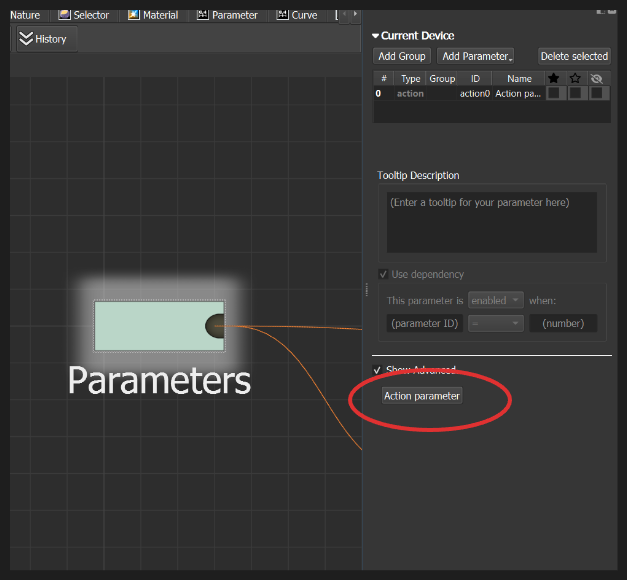Toggle the Use dependency checkbox
627x580 pixels.
pyautogui.click(x=384, y=274)
